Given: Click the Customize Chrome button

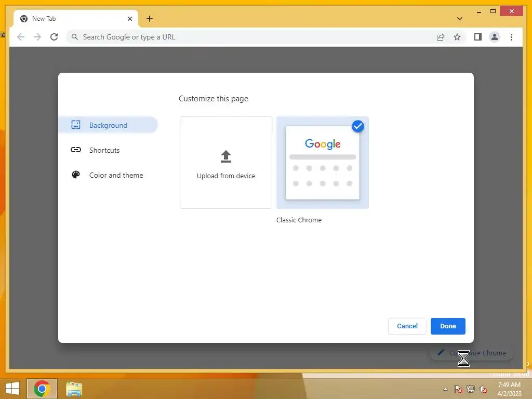Looking at the screenshot, I should tap(472, 353).
